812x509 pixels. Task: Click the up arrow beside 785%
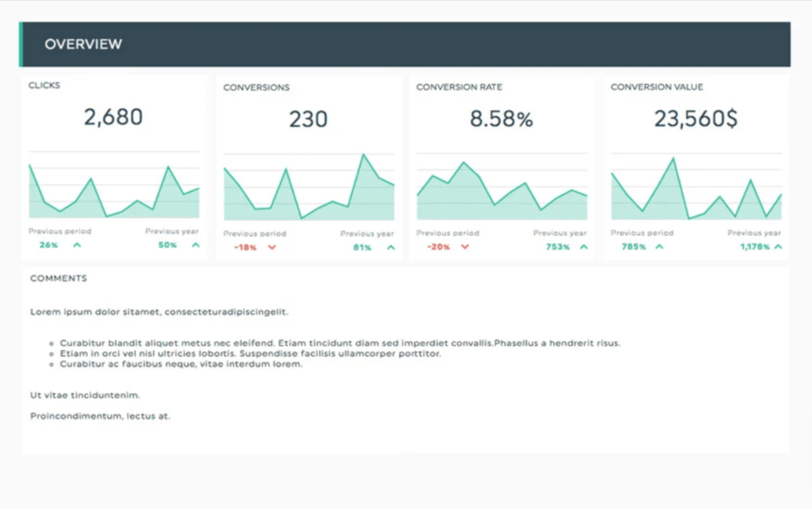[659, 246]
